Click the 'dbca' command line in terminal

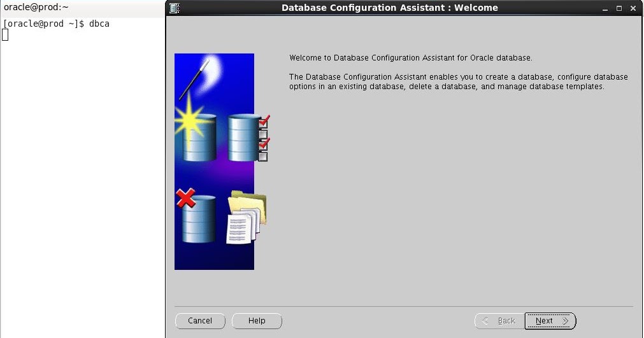pos(56,24)
